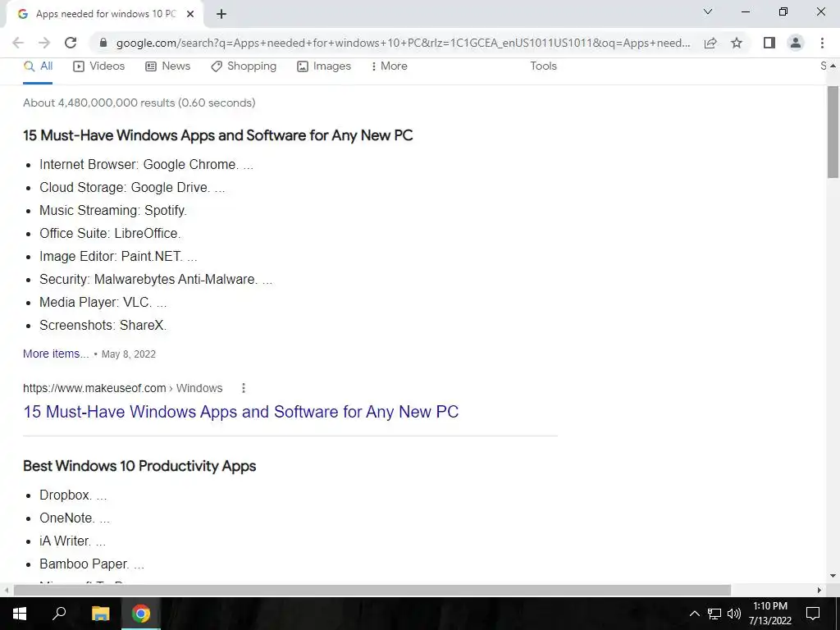
Task: Click the 'Dropbox' list item
Action: click(73, 495)
